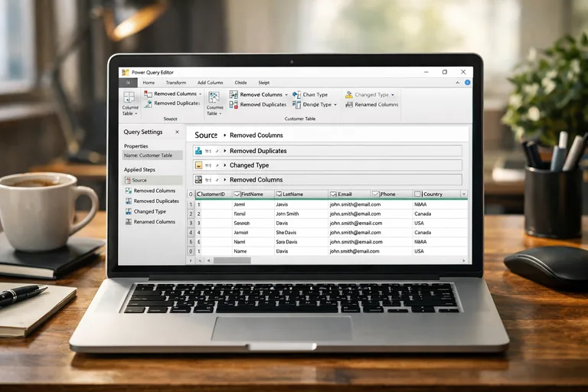The width and height of the screenshot is (588, 392).
Task: Click the horizontal scrollbar thumb under the table
Action: pyautogui.click(x=232, y=260)
